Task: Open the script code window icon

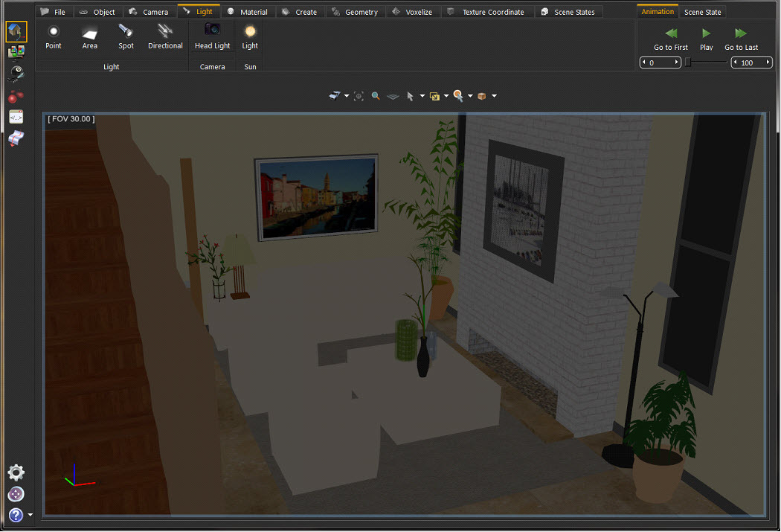Action: (x=16, y=117)
